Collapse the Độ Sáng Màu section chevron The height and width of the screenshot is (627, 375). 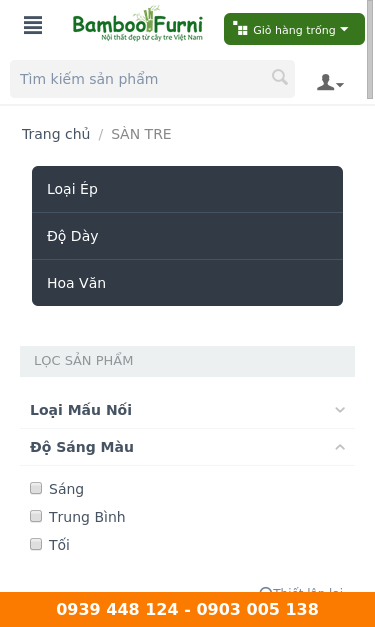coord(340,447)
